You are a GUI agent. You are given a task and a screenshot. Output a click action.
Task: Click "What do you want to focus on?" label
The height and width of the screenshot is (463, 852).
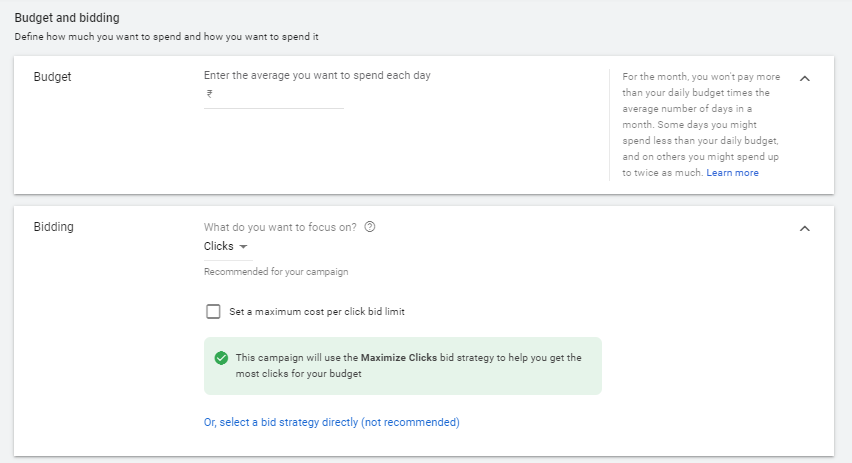point(280,227)
